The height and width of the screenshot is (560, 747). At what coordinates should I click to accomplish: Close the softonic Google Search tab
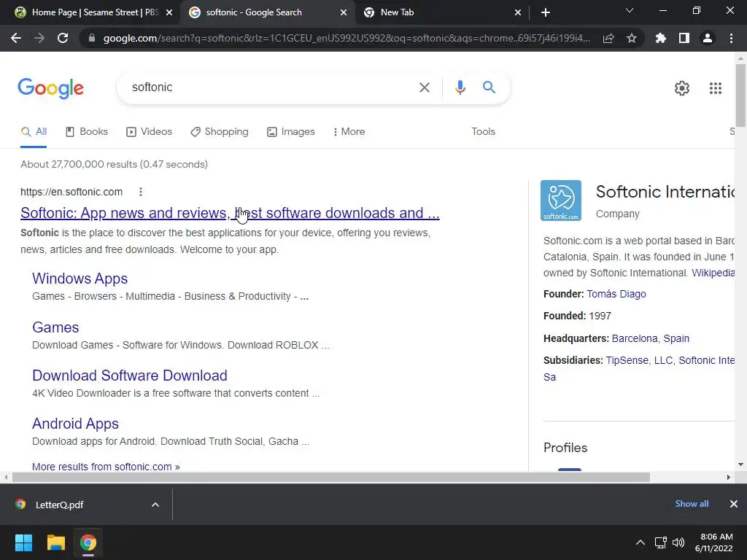tap(344, 12)
